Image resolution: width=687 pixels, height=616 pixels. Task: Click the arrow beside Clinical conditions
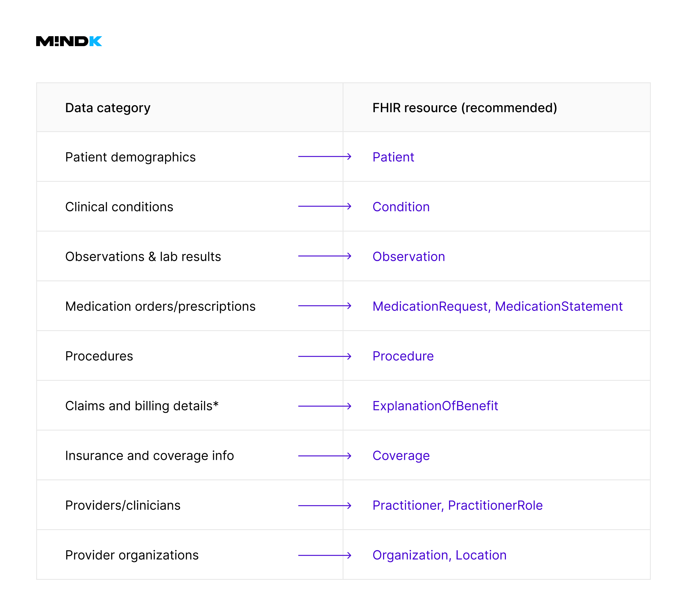pyautogui.click(x=325, y=206)
